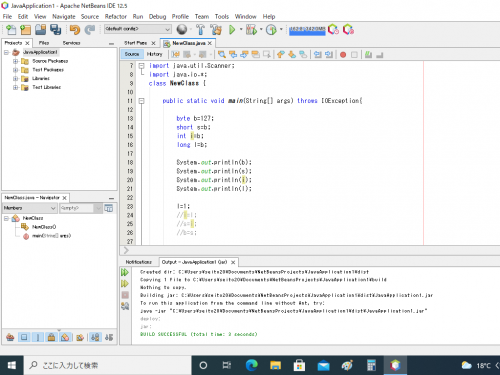Click the Undo arrow icon
This screenshot has height=375, width=500.
(75, 30)
